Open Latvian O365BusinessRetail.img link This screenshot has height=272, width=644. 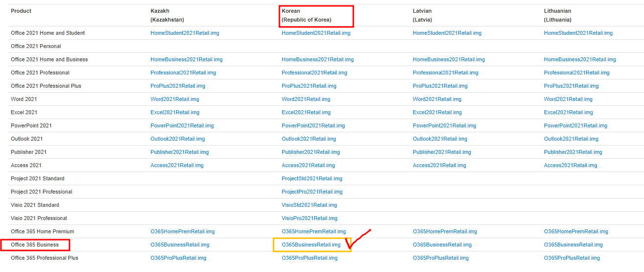442,245
